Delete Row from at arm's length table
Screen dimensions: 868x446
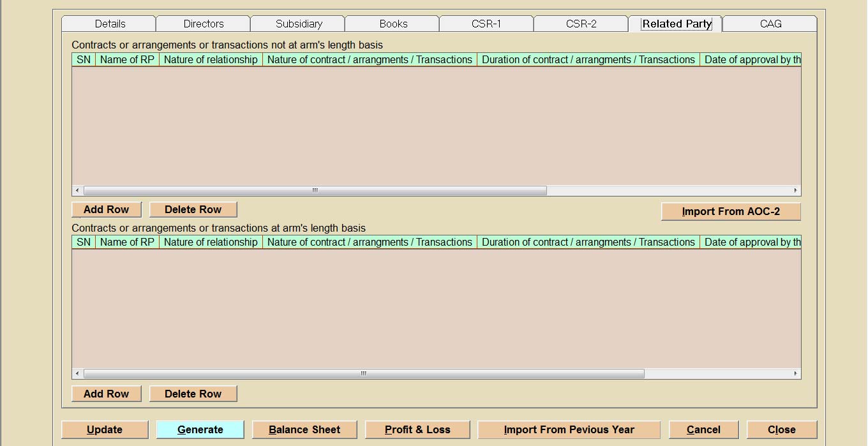tap(193, 394)
